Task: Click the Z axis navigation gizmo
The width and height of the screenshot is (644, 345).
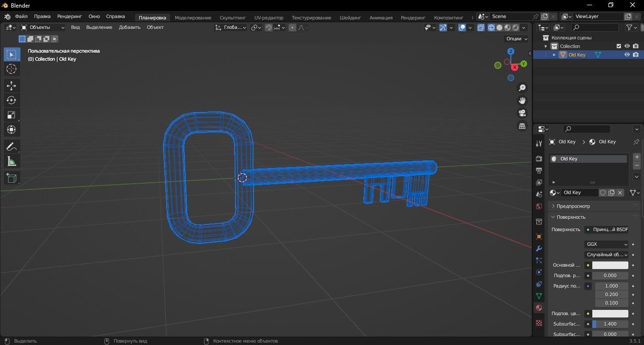Action: click(511, 51)
